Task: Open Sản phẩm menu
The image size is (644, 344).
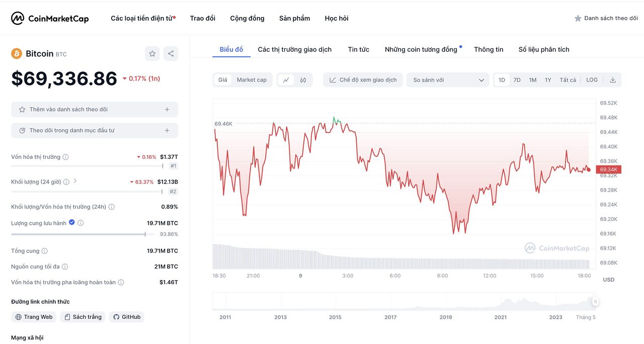Action: coord(294,18)
